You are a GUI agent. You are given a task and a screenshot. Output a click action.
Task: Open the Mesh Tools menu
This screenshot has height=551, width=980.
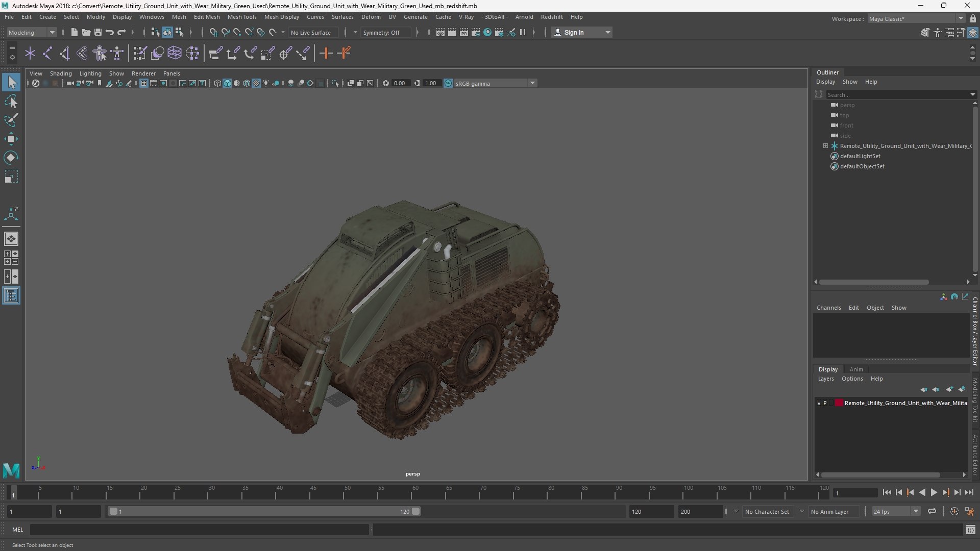[x=241, y=17]
